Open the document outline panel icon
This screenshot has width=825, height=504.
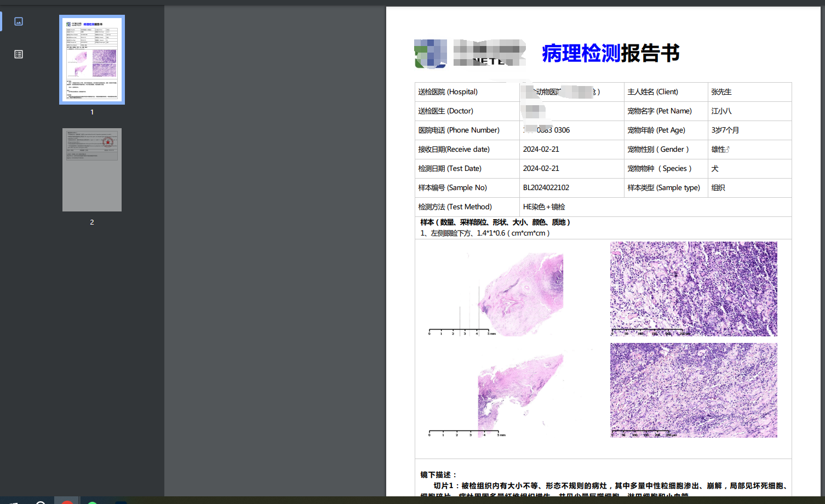pos(19,54)
